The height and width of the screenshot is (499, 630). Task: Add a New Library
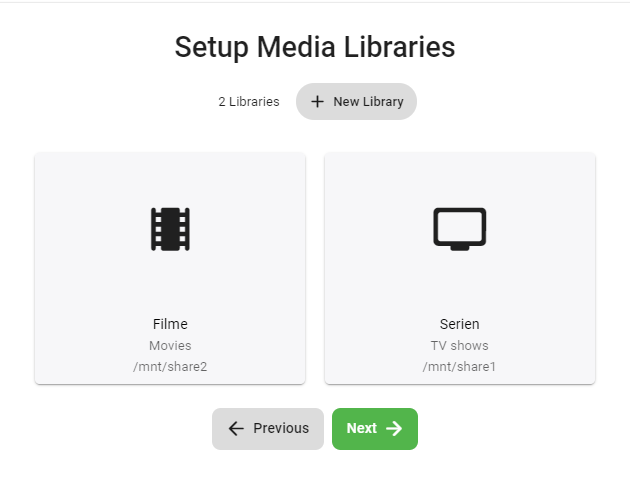(x=356, y=102)
